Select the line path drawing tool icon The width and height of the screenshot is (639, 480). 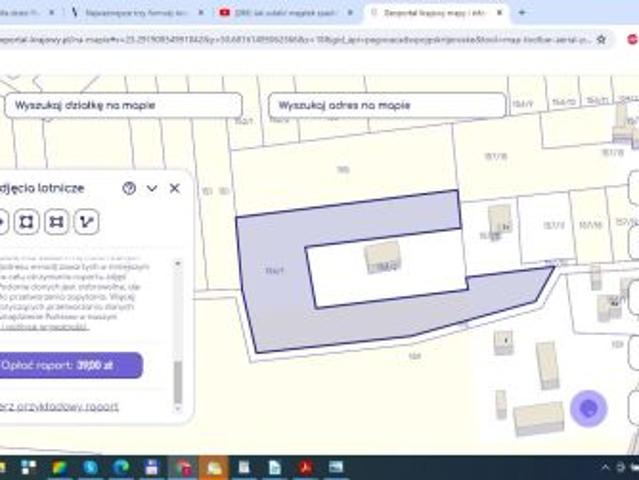click(86, 222)
